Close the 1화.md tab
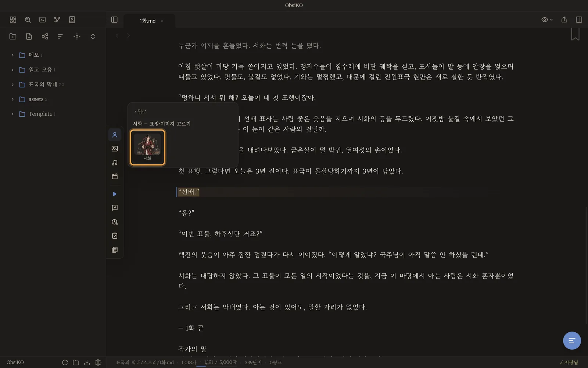This screenshot has width=588, height=368. coord(162,21)
